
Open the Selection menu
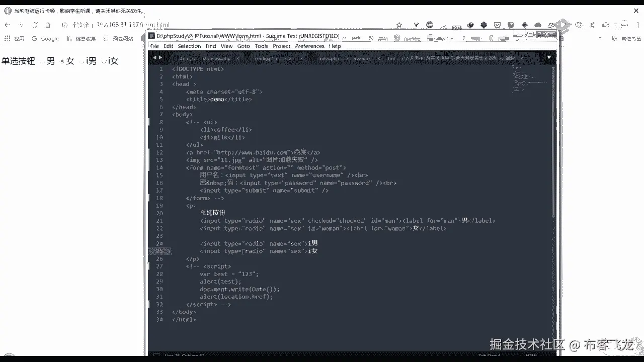click(x=189, y=46)
